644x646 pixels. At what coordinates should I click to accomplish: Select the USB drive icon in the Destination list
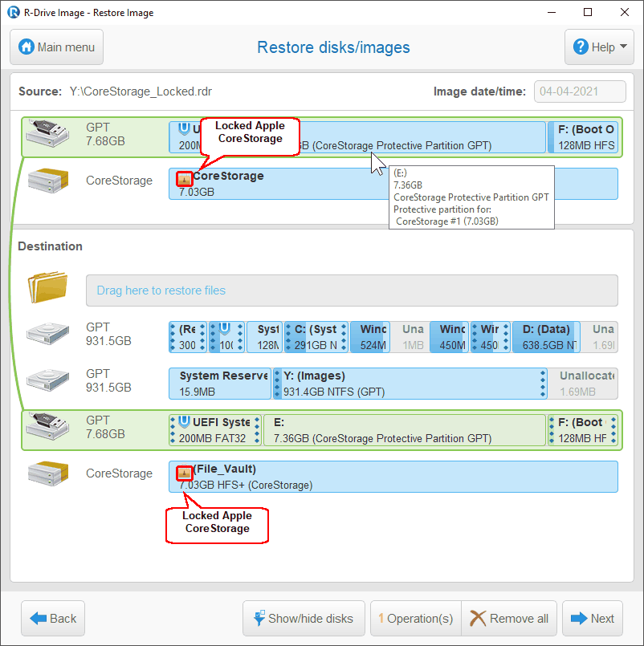[x=48, y=426]
